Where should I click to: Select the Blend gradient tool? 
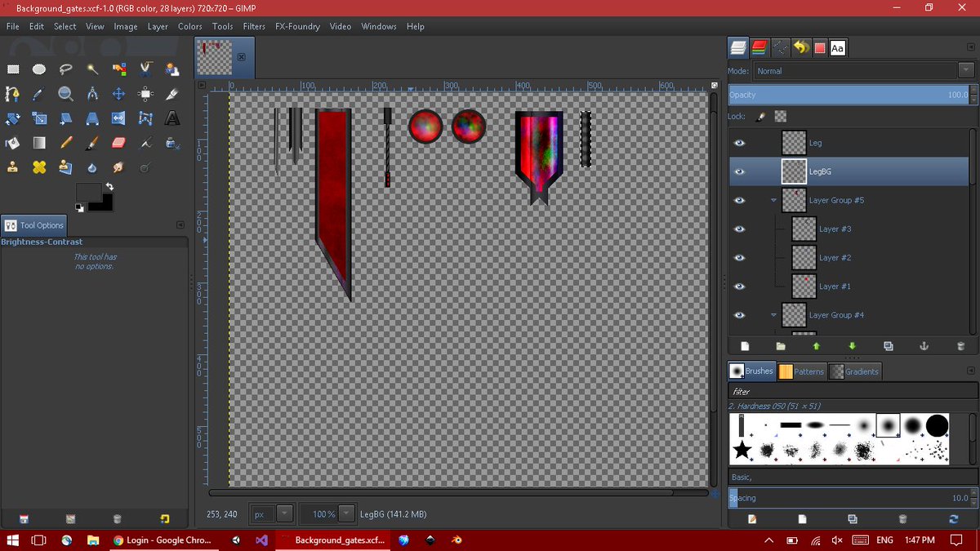point(39,143)
